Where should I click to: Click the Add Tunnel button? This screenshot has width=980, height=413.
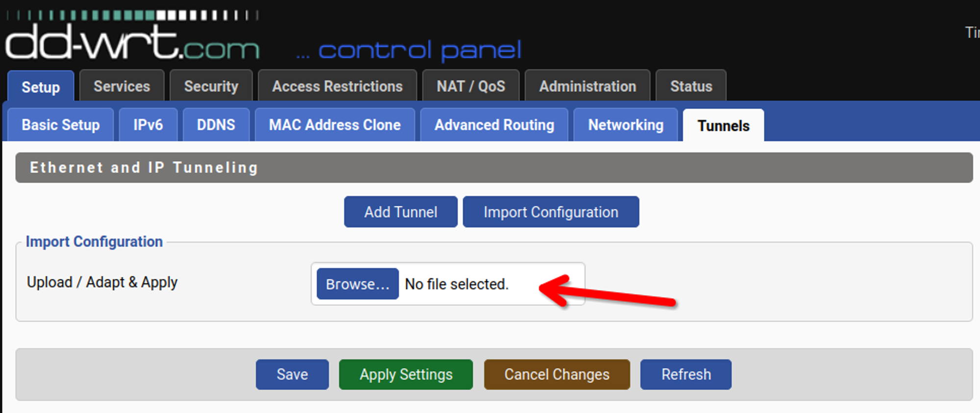pos(400,212)
